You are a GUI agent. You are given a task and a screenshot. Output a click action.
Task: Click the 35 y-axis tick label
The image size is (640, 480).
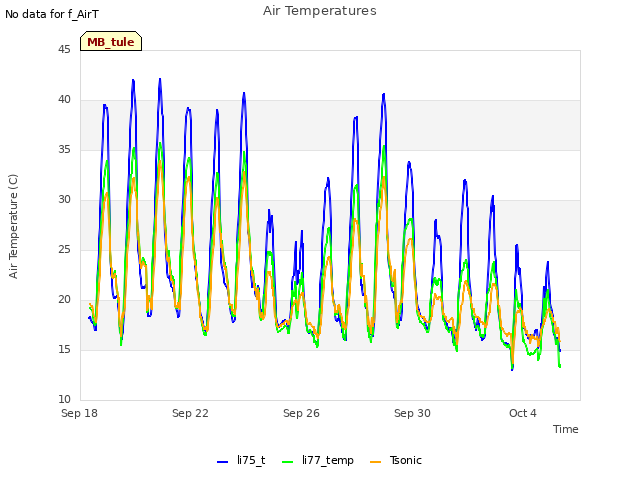(x=64, y=149)
